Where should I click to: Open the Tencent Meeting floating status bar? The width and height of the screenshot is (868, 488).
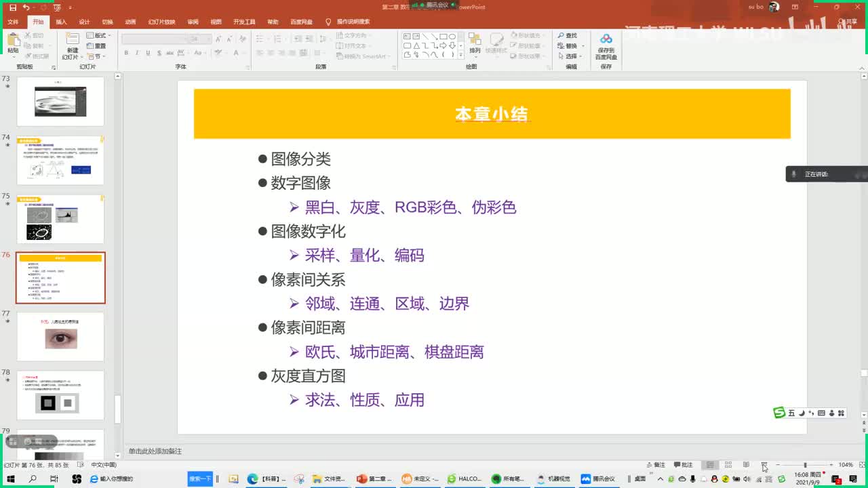pyautogui.click(x=434, y=5)
